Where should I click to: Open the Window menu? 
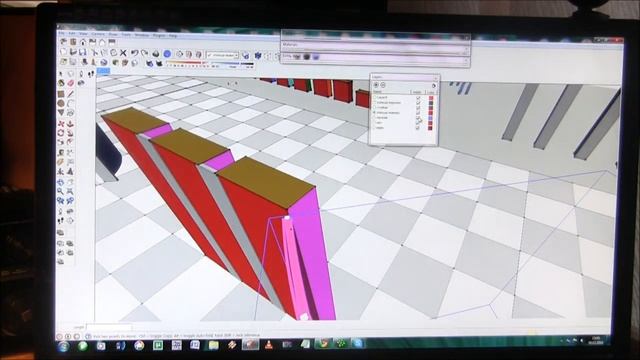click(x=142, y=35)
